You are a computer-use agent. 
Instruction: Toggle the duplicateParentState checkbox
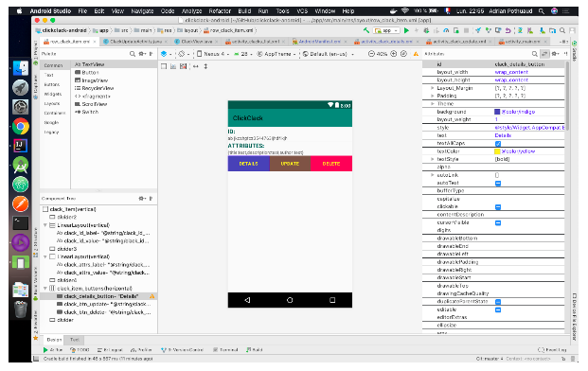pos(498,302)
